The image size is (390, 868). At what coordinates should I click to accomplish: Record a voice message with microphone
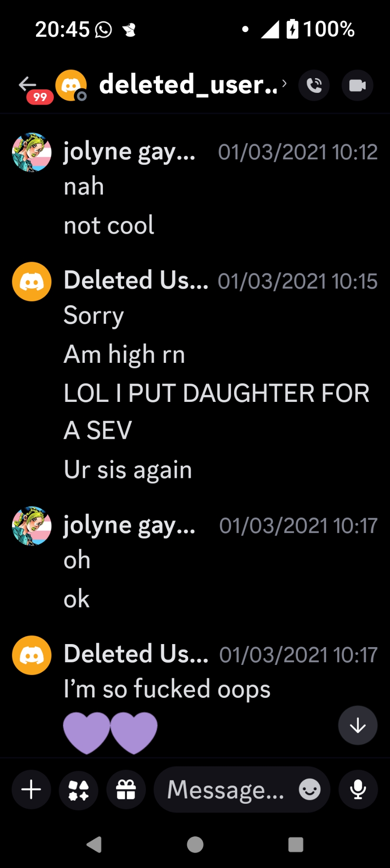coord(358,789)
